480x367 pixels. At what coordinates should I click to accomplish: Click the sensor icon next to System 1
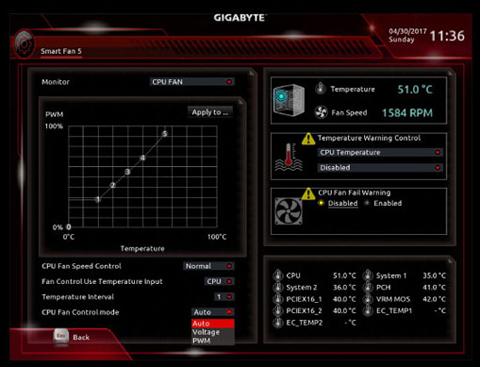tap(367, 275)
